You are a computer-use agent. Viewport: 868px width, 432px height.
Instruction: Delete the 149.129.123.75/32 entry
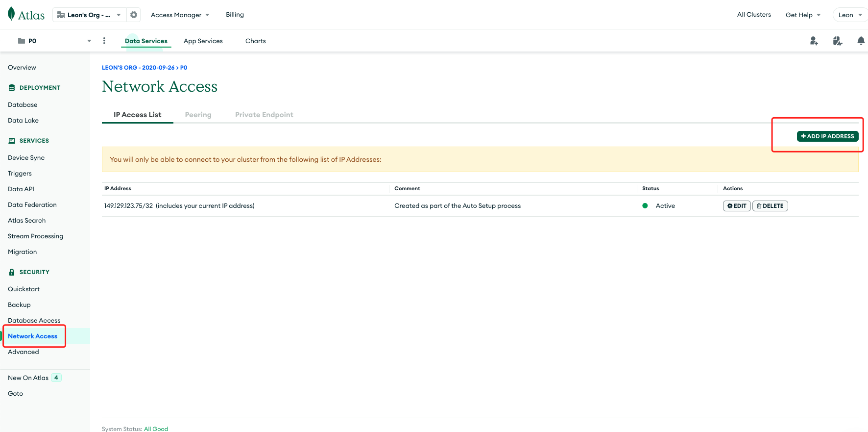pyautogui.click(x=770, y=206)
